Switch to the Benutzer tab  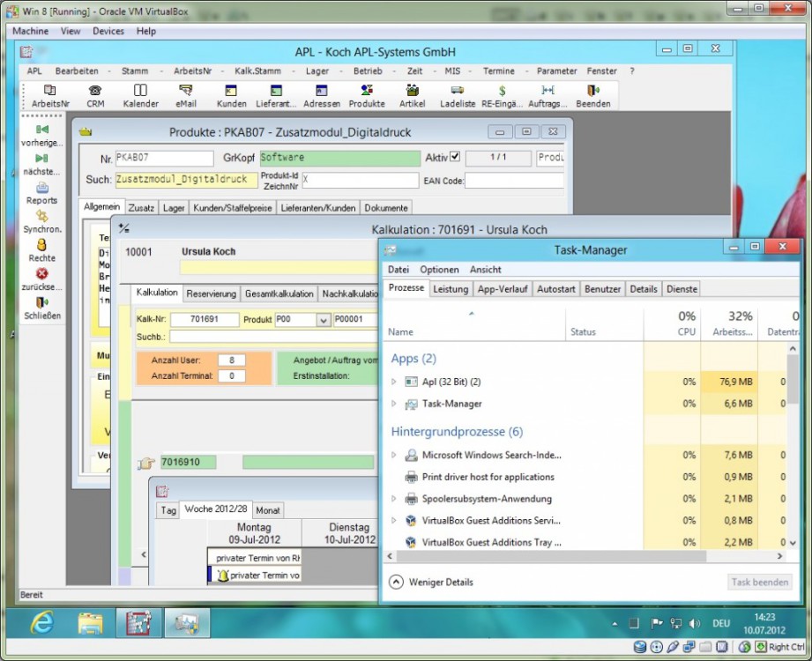[602, 289]
